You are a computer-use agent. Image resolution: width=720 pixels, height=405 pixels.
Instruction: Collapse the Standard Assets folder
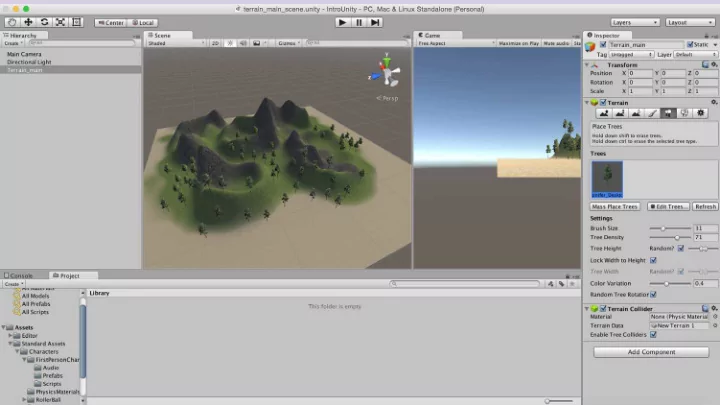click(11, 343)
